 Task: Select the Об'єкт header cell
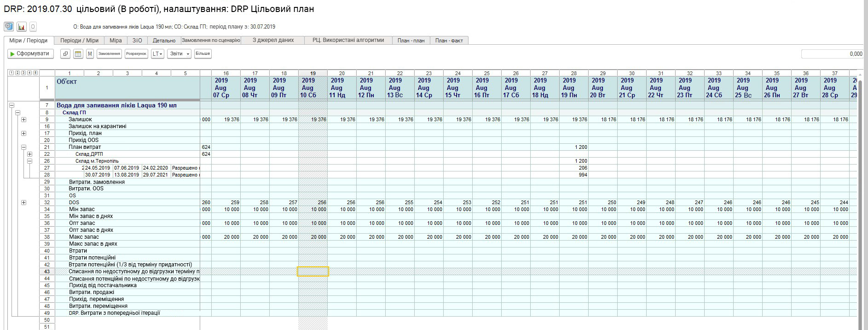coord(127,88)
